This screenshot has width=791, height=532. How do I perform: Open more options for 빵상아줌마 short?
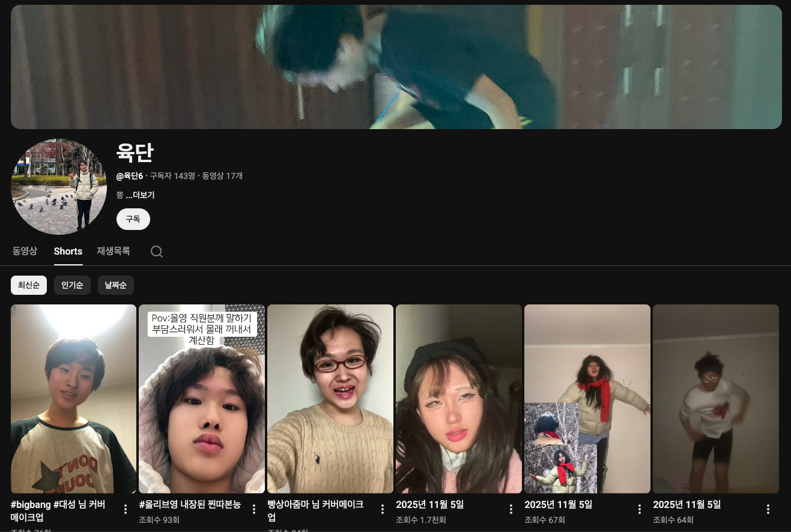pyautogui.click(x=383, y=509)
